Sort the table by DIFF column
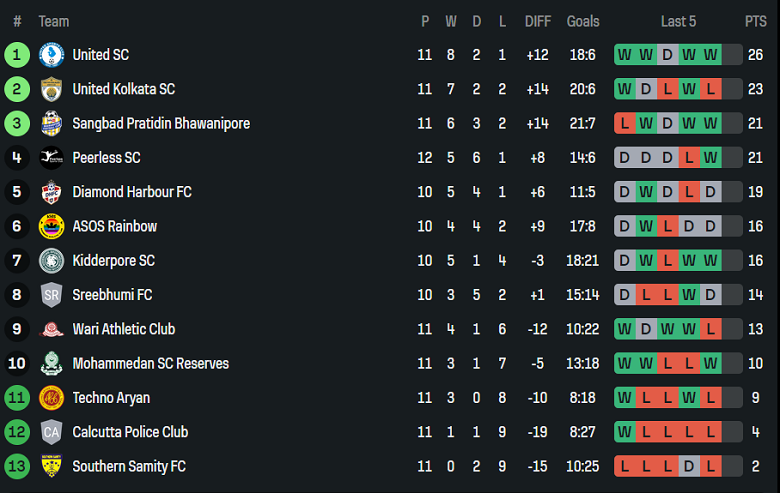780x493 pixels. tap(538, 21)
